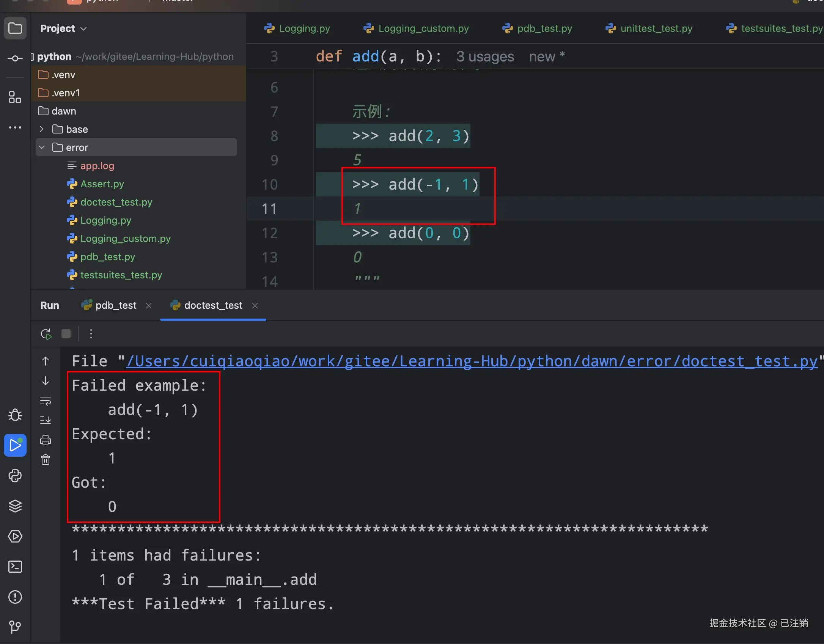Clear console output with trash icon
Image resolution: width=824 pixels, height=644 pixels.
(x=46, y=460)
